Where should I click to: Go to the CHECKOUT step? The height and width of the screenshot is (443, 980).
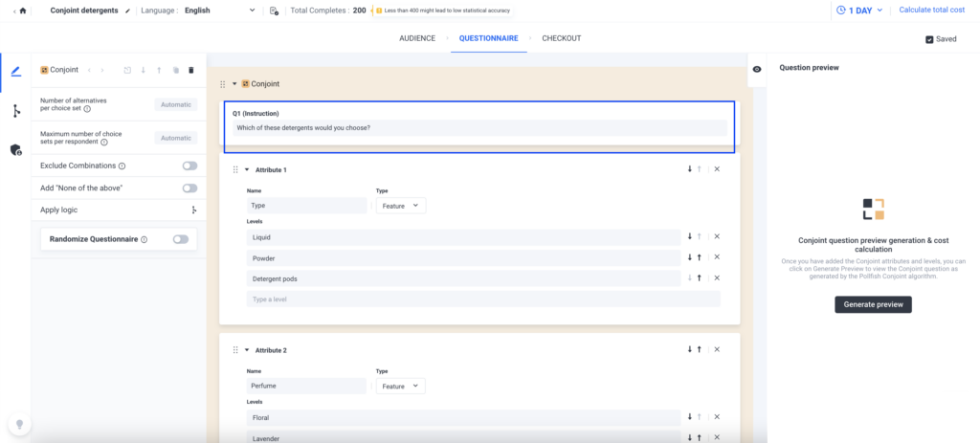(561, 38)
